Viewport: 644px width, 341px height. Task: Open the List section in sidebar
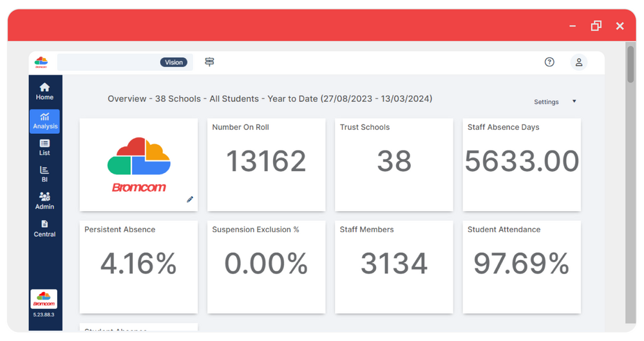click(x=44, y=147)
